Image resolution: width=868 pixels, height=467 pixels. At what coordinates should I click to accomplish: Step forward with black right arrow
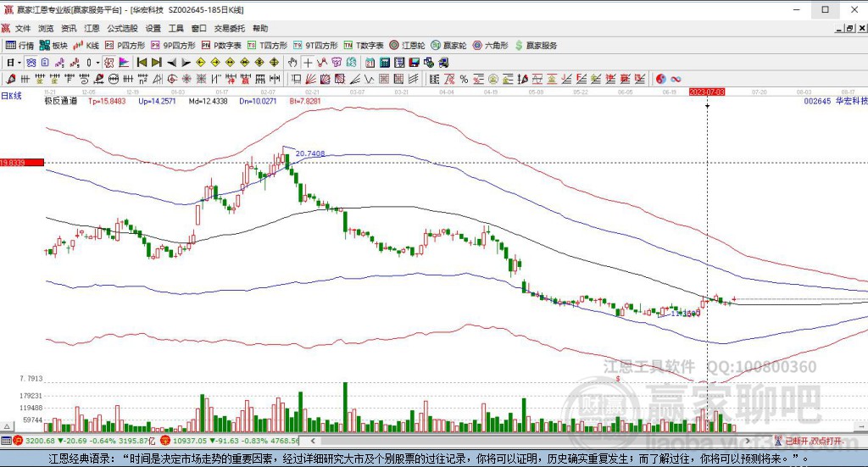[186, 63]
